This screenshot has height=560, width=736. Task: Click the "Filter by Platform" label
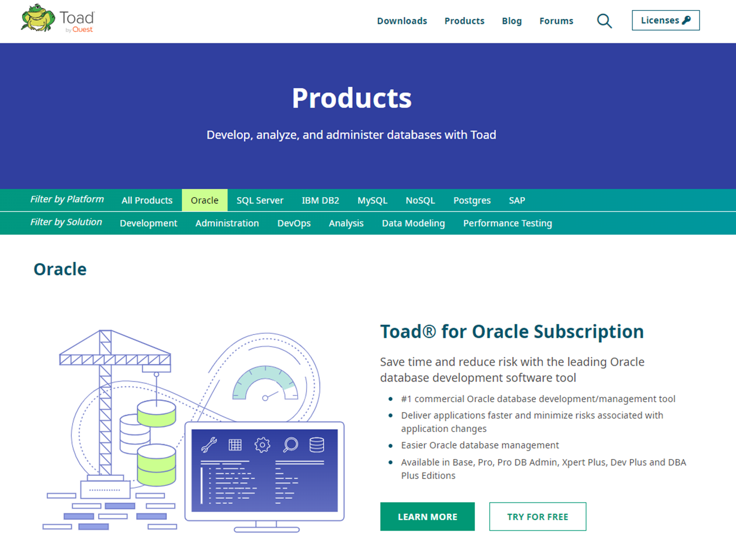(x=67, y=199)
